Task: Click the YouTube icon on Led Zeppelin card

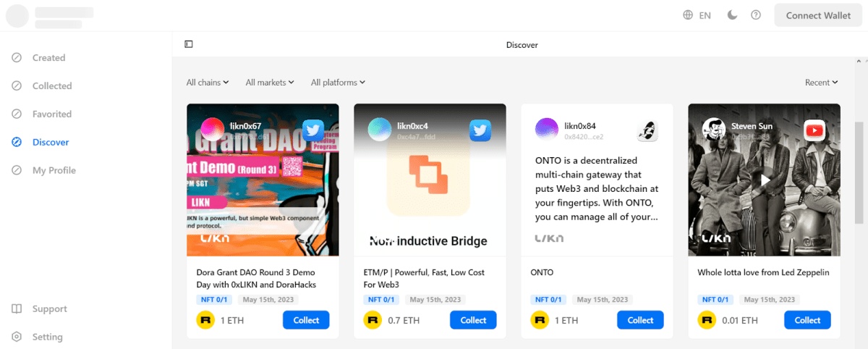Action: pos(814,130)
